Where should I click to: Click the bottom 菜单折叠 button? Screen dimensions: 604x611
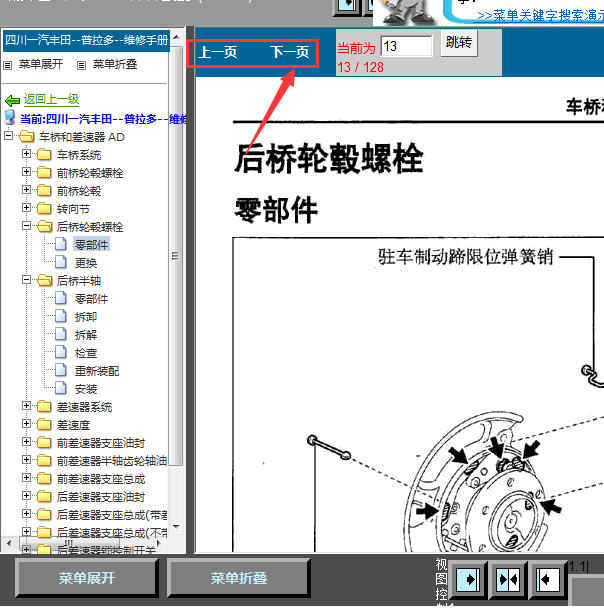[x=238, y=578]
